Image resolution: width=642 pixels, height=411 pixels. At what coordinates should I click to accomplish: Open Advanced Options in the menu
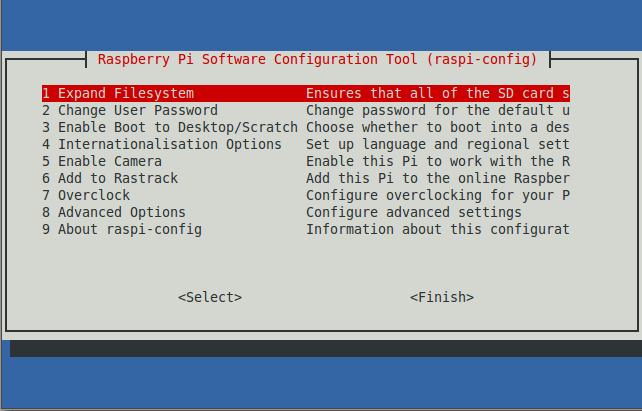click(114, 212)
